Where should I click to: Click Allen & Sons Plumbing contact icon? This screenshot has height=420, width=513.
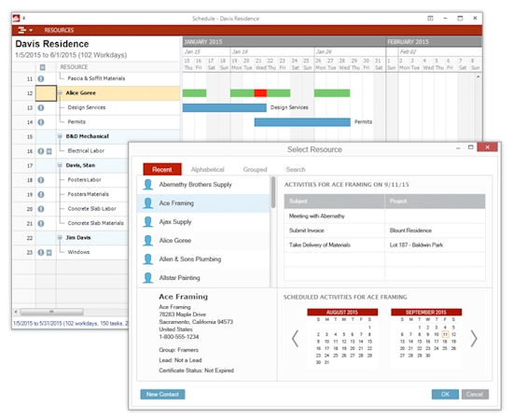click(148, 259)
